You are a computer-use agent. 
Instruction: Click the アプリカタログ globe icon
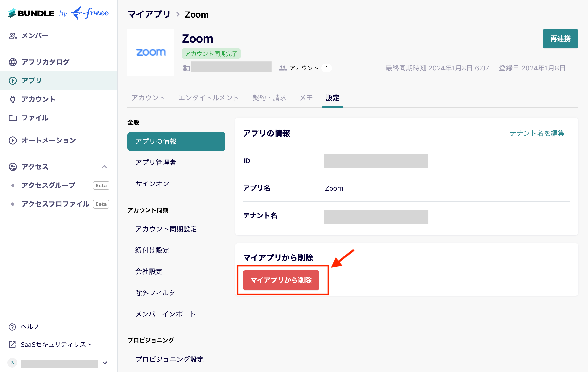click(13, 62)
